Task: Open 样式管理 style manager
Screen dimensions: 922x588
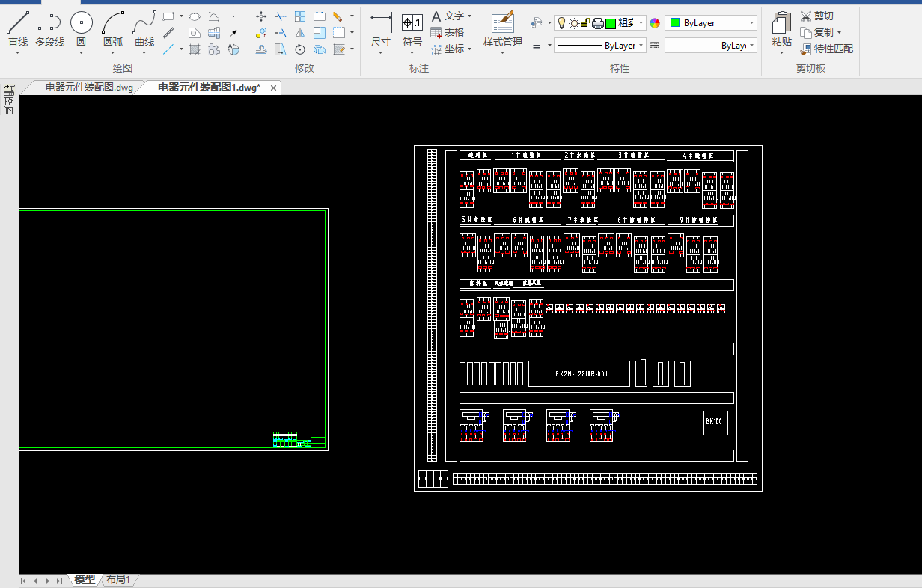Action: (502, 30)
